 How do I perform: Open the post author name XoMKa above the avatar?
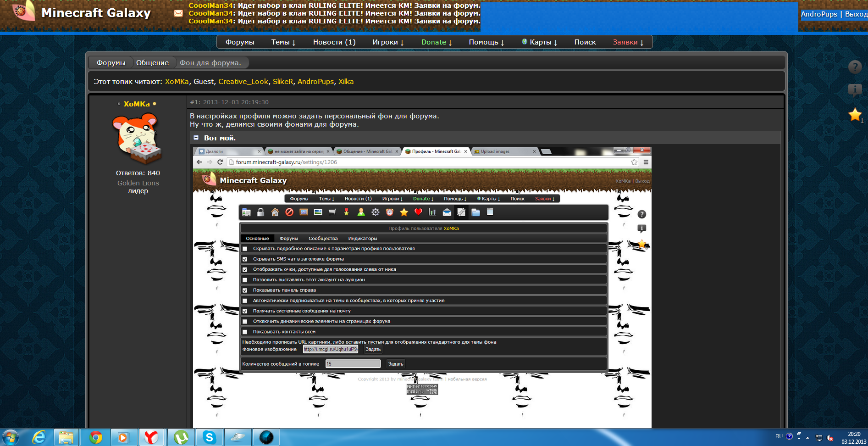(x=137, y=104)
